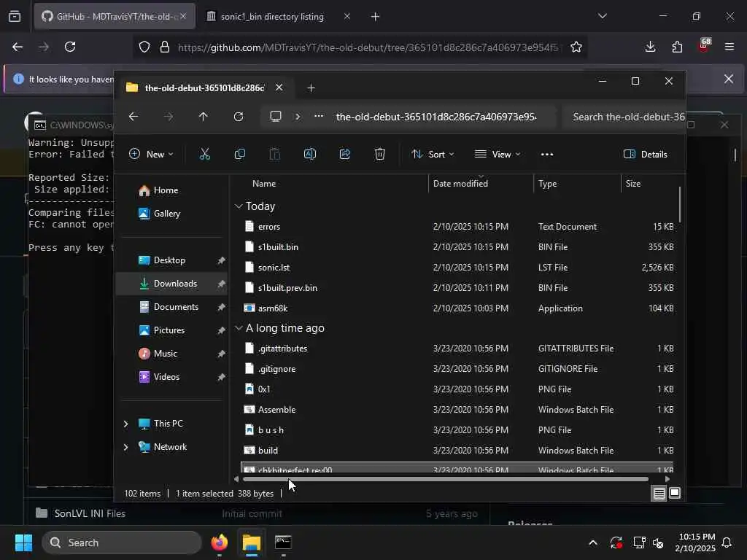Click the Rename icon in Explorer toolbar
Image resolution: width=747 pixels, height=560 pixels.
(x=309, y=154)
